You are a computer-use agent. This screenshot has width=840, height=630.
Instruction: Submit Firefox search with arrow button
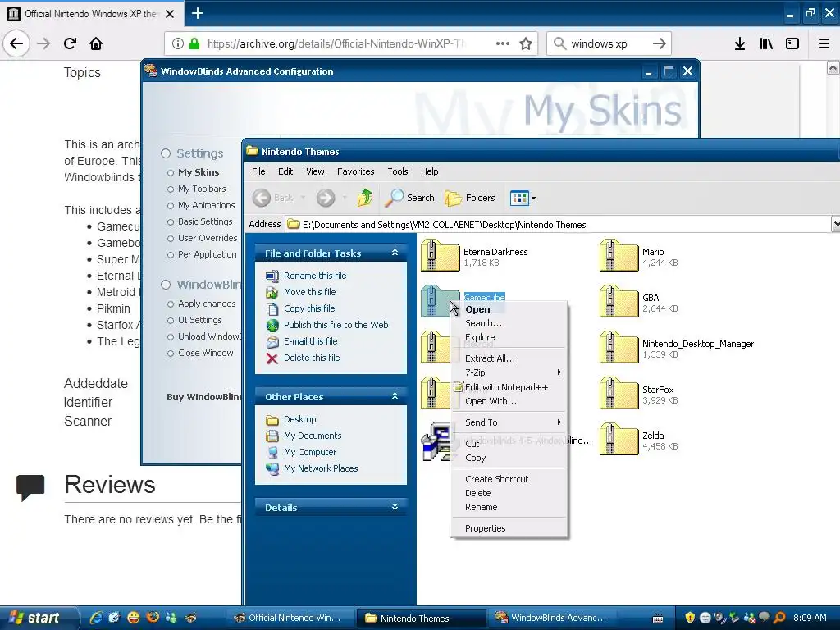tap(660, 43)
